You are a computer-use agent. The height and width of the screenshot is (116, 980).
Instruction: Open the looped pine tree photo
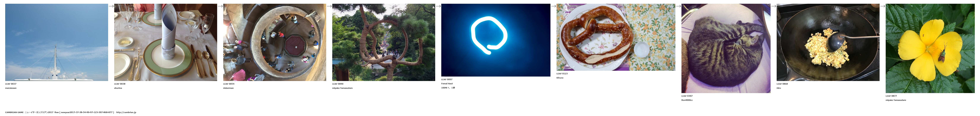click(384, 42)
